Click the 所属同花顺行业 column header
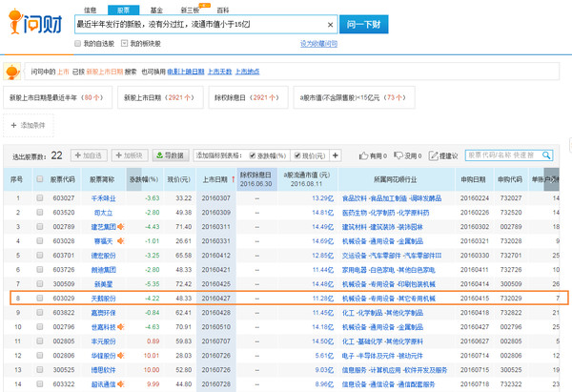 pyautogui.click(x=395, y=179)
